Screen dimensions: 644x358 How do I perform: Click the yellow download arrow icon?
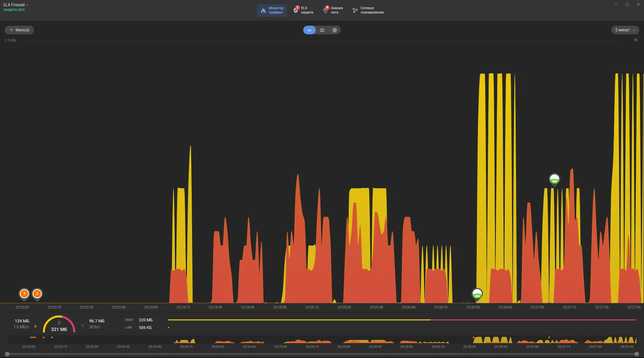[x=35, y=326]
